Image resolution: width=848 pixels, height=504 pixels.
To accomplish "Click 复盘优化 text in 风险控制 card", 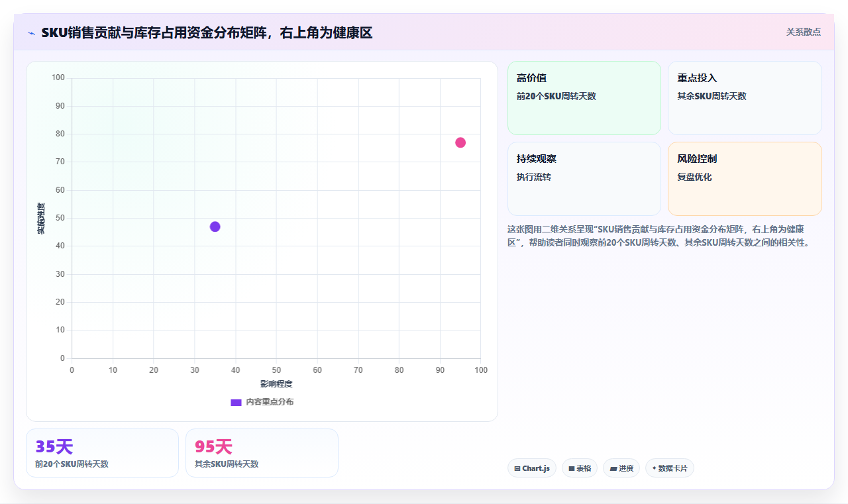I will 694,177.
